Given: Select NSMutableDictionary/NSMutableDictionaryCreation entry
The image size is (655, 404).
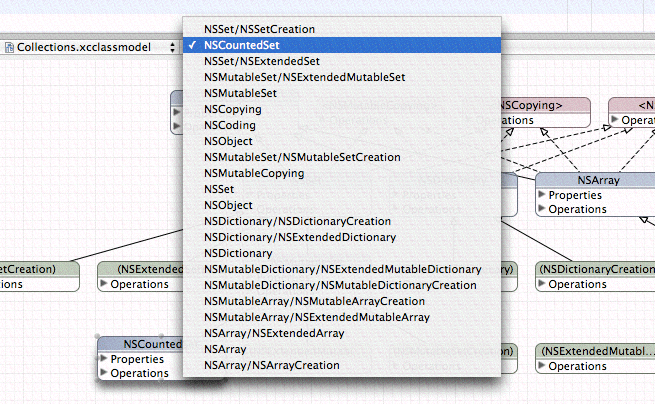Looking at the screenshot, I should tap(340, 285).
